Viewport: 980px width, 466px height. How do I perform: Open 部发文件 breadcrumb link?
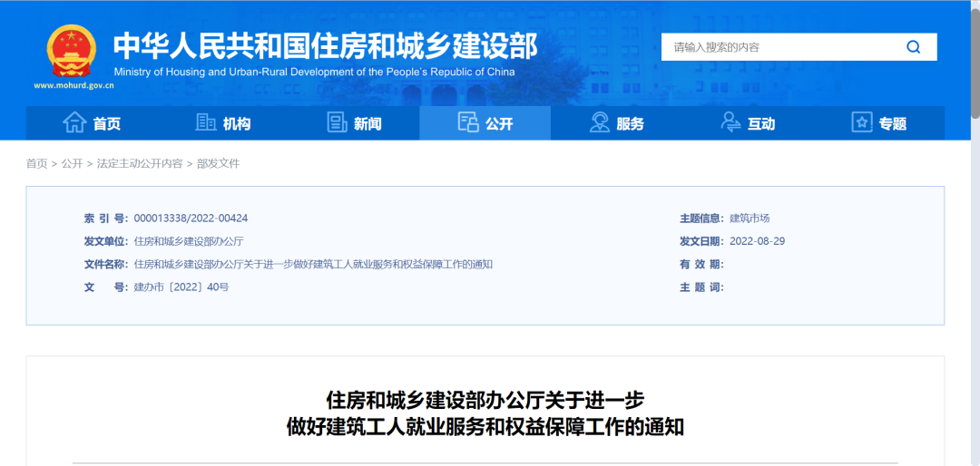(218, 164)
